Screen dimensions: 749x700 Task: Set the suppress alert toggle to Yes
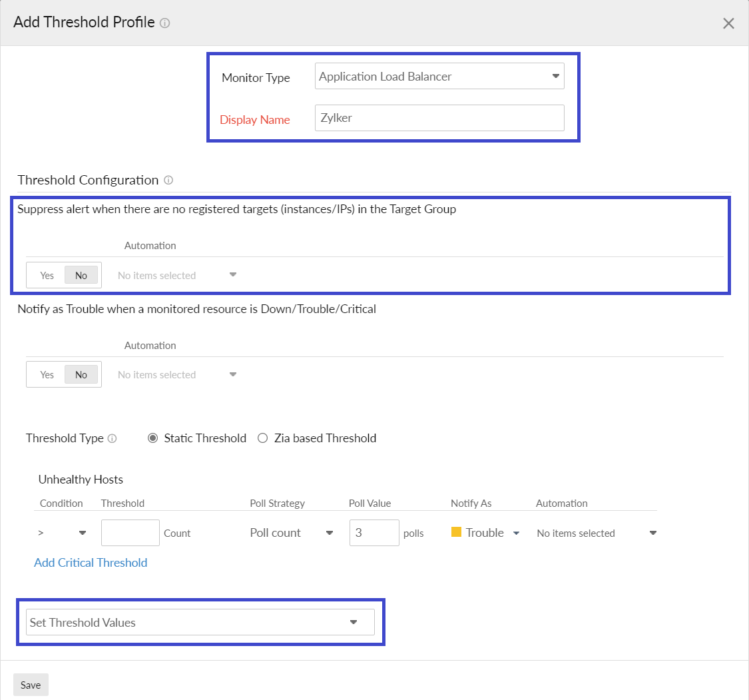coord(47,274)
